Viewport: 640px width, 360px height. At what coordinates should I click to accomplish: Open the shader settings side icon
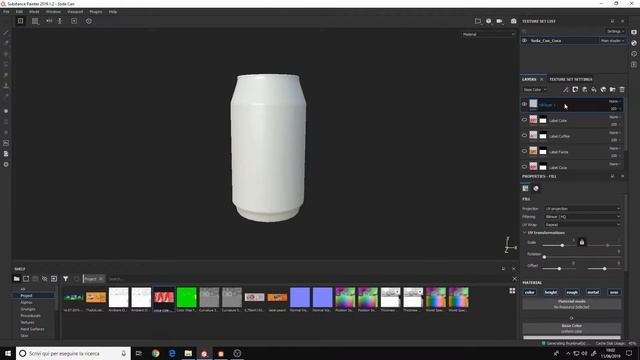634,43
